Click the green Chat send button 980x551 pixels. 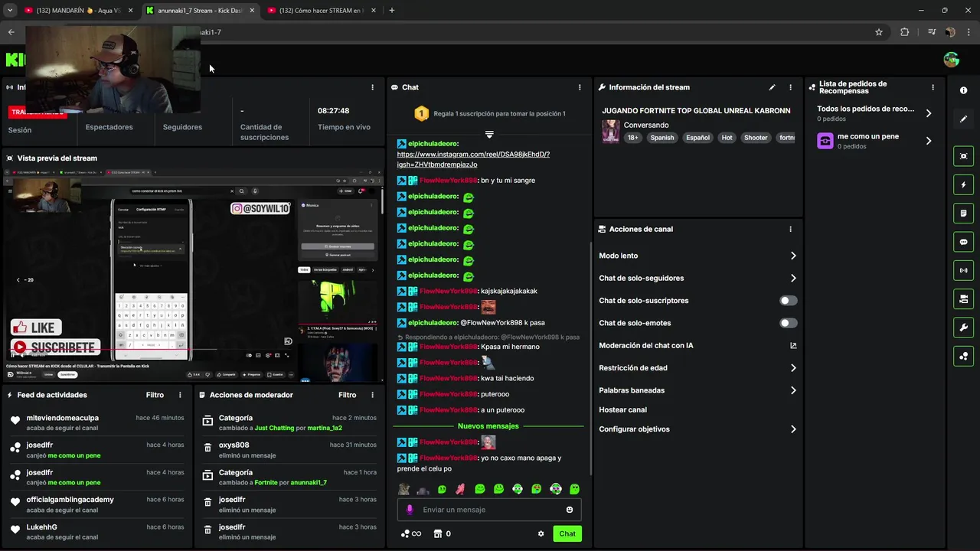coord(567,534)
